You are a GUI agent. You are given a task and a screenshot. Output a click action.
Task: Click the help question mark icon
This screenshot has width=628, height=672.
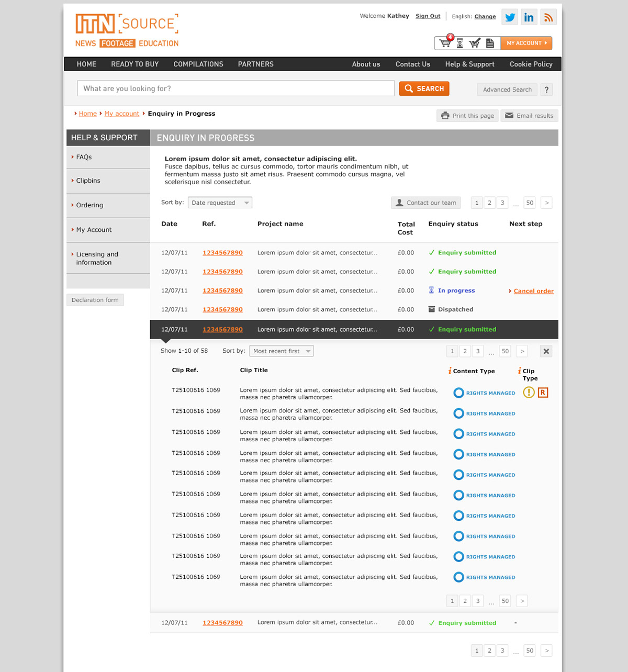[546, 89]
